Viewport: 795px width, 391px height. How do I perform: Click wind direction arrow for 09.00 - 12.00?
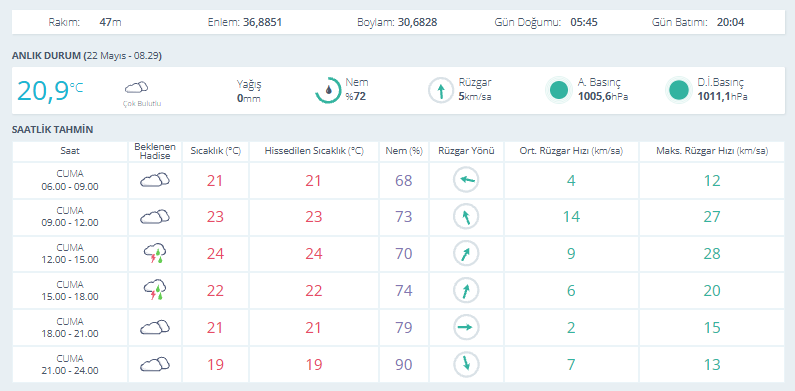(466, 217)
